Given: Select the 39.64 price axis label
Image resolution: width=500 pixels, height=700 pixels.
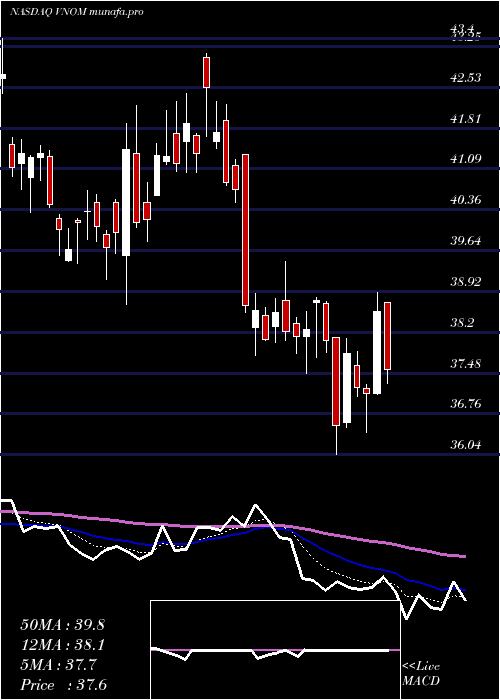Looking at the screenshot, I should tap(466, 241).
